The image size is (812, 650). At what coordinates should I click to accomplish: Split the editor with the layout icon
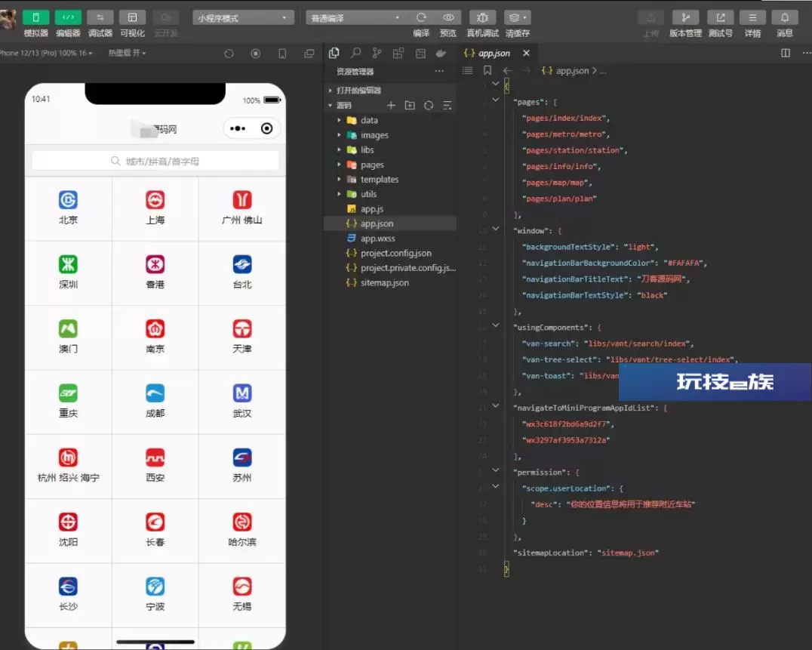pyautogui.click(x=786, y=53)
